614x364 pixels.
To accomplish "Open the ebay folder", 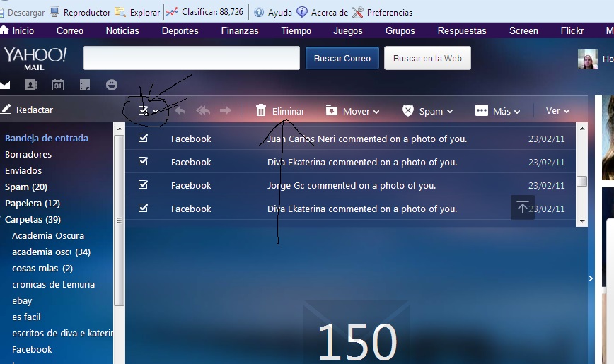I will (x=22, y=301).
